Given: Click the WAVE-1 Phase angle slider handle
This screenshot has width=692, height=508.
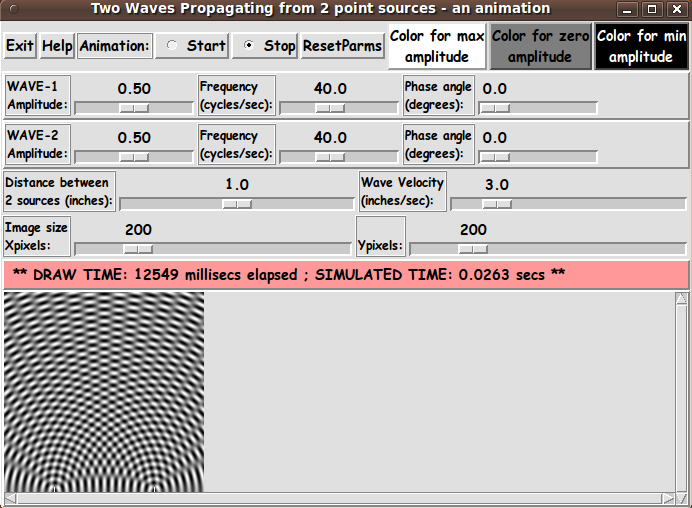Looking at the screenshot, I should tap(495, 108).
